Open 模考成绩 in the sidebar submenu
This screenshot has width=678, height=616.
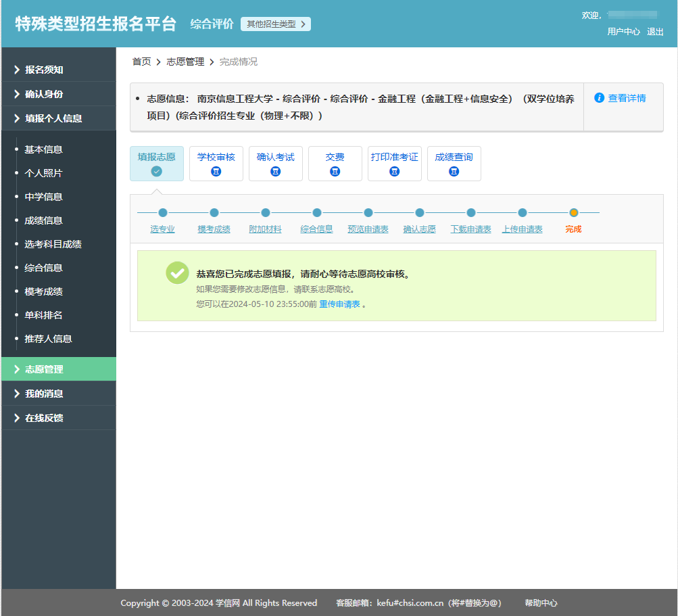(x=44, y=291)
